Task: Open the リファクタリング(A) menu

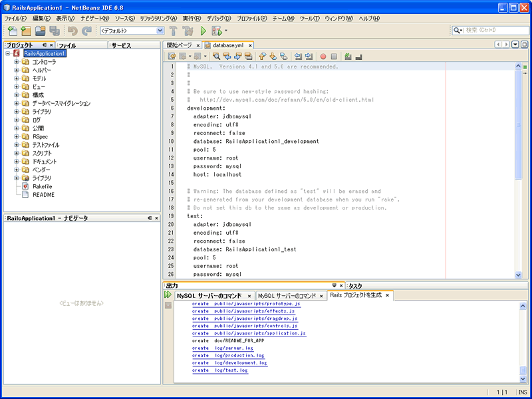Action: point(158,19)
